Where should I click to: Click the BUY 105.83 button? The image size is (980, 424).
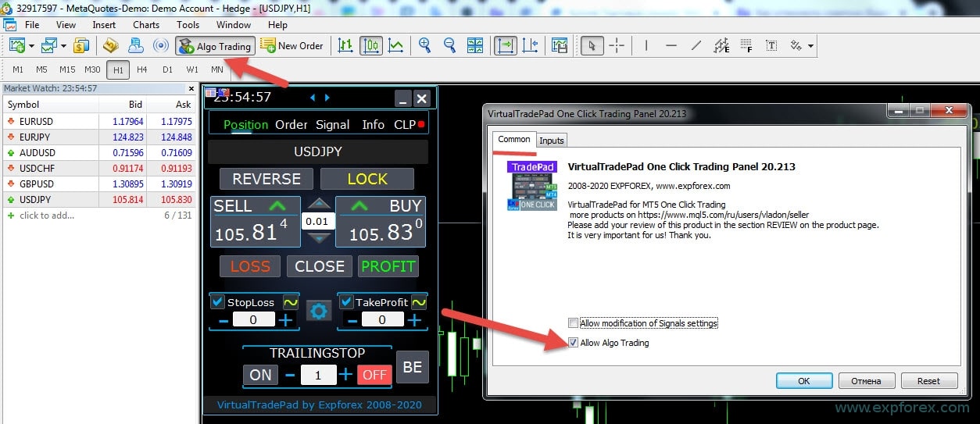[381, 221]
